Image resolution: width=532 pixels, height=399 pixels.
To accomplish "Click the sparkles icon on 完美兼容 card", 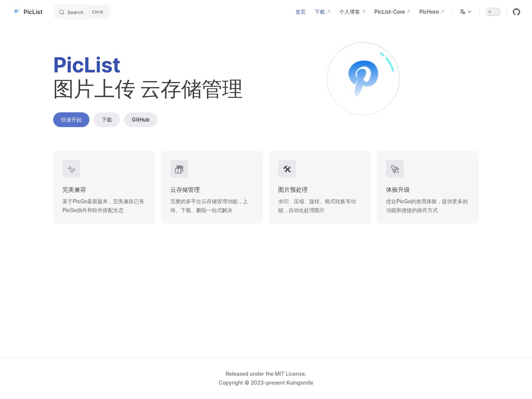I will [71, 169].
